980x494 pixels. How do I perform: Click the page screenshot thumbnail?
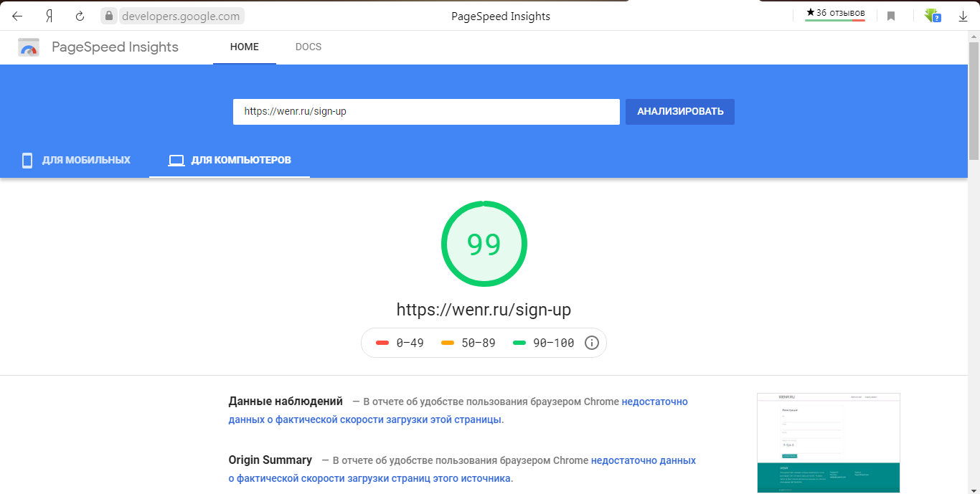point(828,442)
